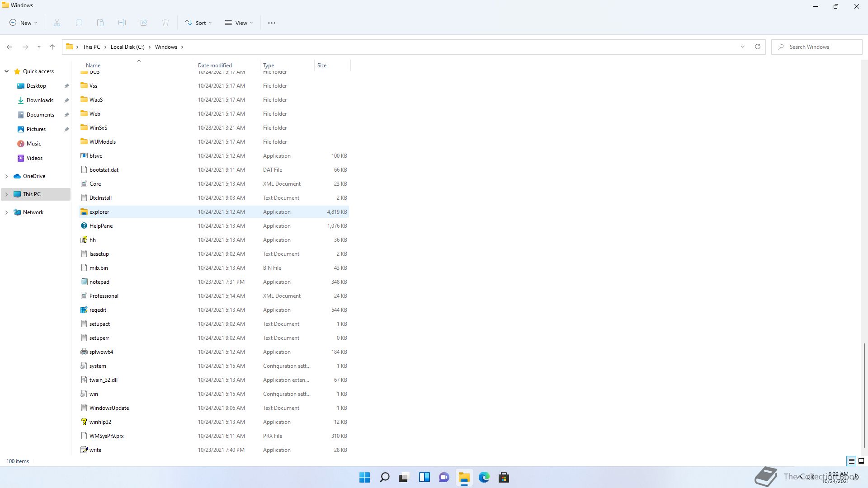Viewport: 868px width, 488px height.
Task: Select the notepad application icon
Action: click(x=84, y=282)
